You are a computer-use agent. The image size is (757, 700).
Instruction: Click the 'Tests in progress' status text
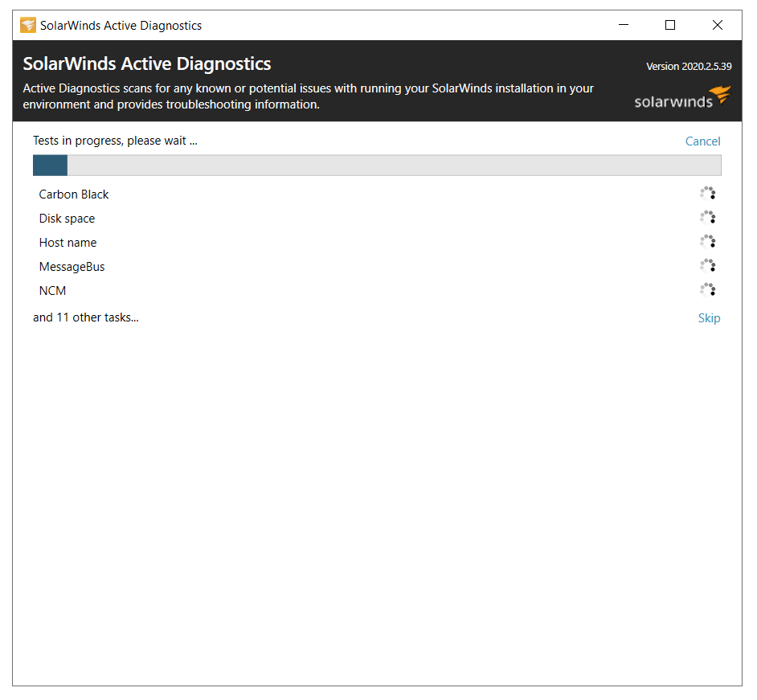[x=115, y=141]
